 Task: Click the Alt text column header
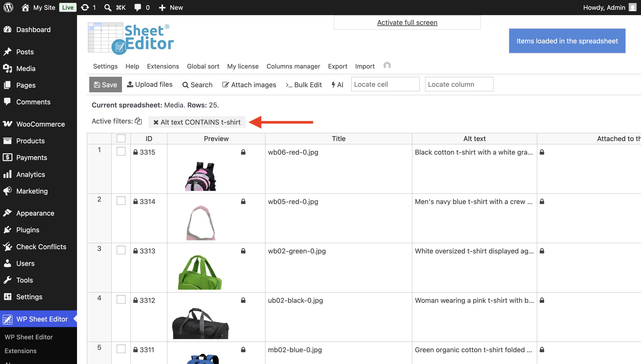pos(474,138)
